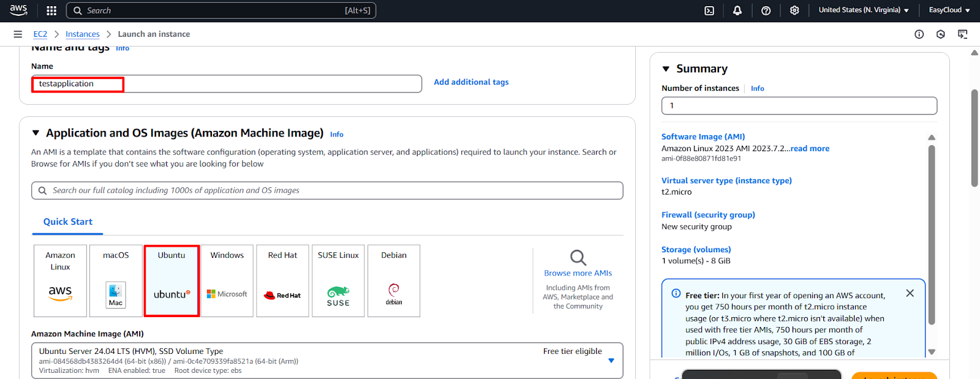Select the Debian AMI tile
Image resolution: width=980 pixels, height=379 pixels.
point(394,281)
